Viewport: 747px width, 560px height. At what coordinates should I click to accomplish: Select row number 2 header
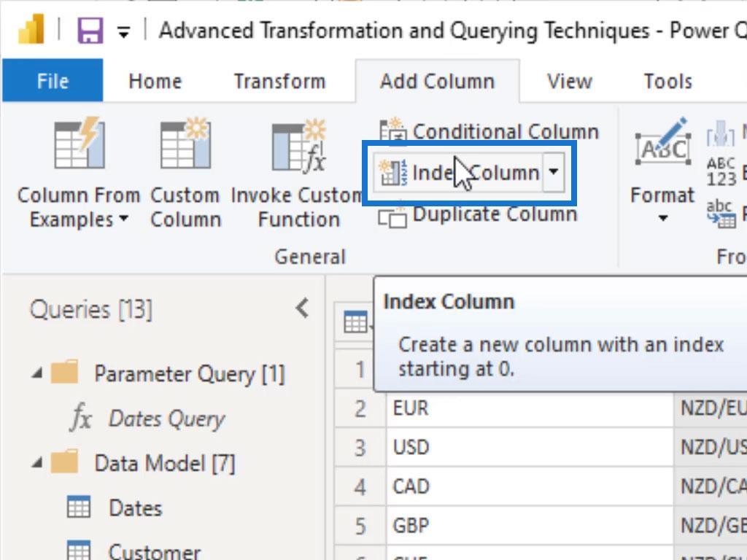click(x=360, y=408)
